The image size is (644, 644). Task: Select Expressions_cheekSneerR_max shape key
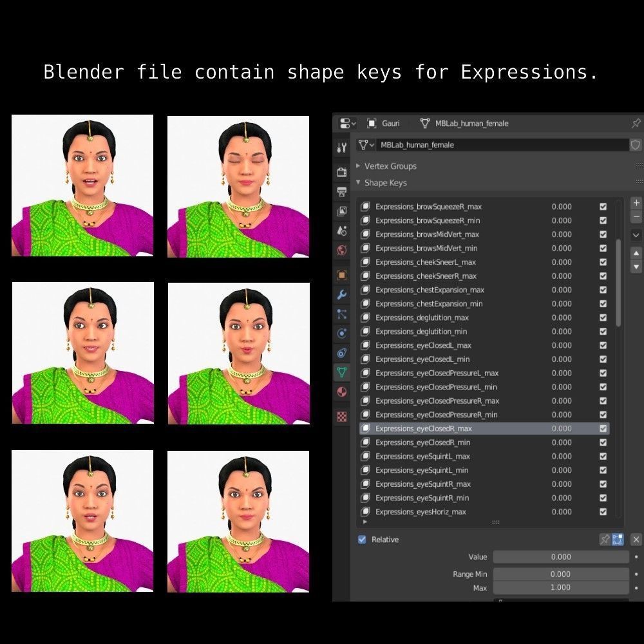485,276
